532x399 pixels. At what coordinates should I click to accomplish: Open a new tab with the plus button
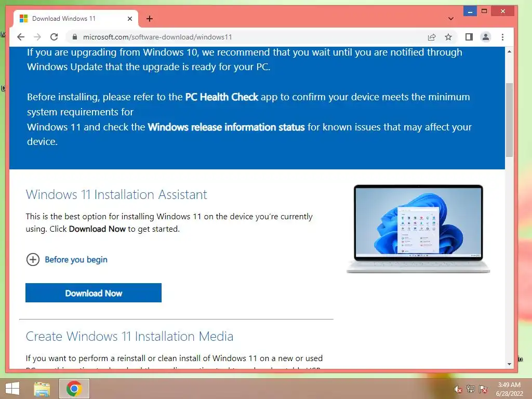tap(149, 19)
